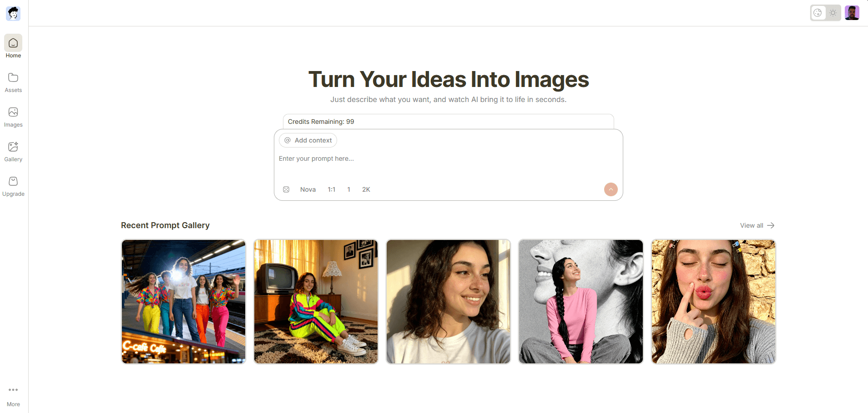Change the image count of 1
868x413 pixels.
point(349,189)
